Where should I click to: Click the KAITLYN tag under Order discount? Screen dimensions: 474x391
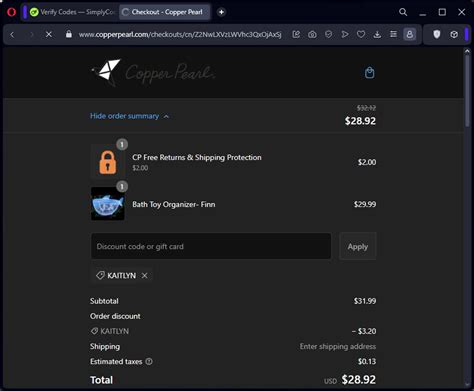tap(110, 331)
